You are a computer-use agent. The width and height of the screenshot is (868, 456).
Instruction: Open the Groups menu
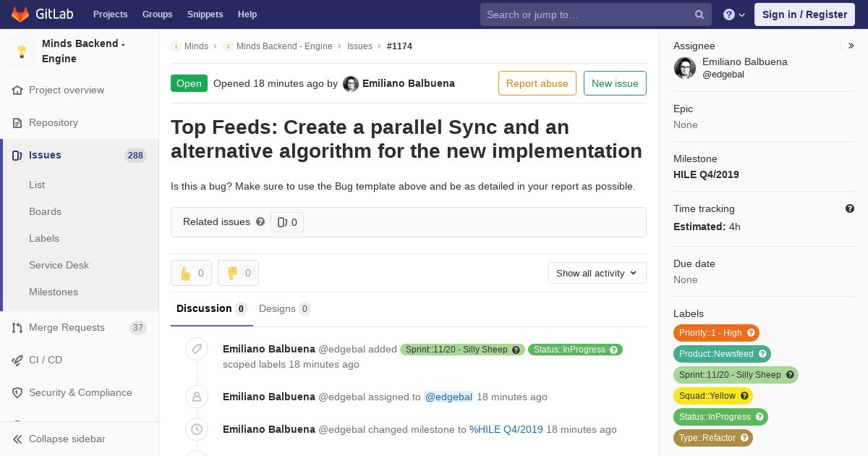pyautogui.click(x=157, y=14)
